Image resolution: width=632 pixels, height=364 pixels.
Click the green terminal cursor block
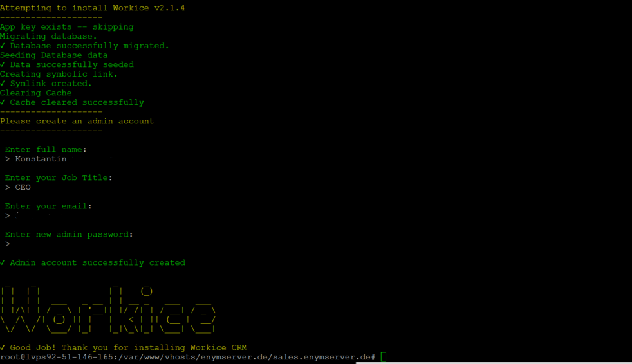pyautogui.click(x=384, y=357)
